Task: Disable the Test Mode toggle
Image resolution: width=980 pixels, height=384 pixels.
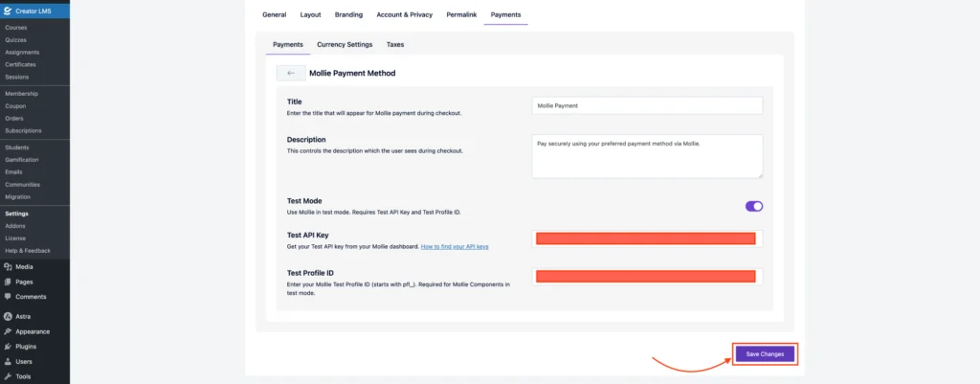Action: click(x=753, y=206)
